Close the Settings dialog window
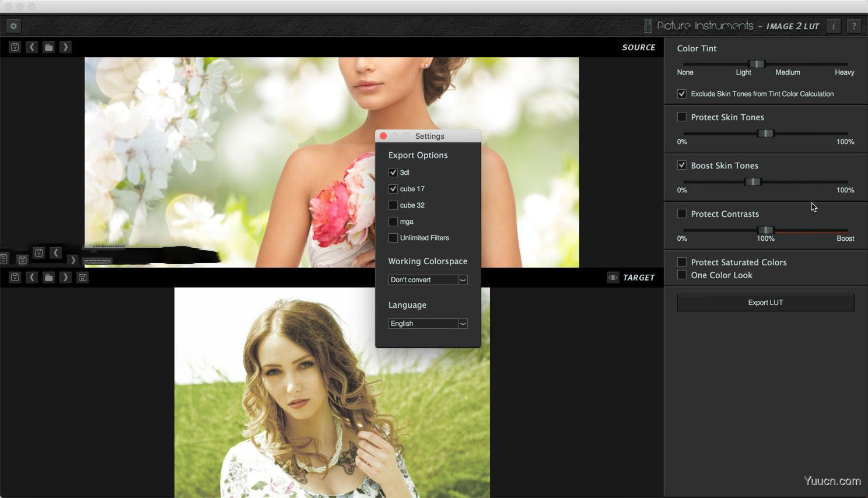868x498 pixels. pos(383,136)
